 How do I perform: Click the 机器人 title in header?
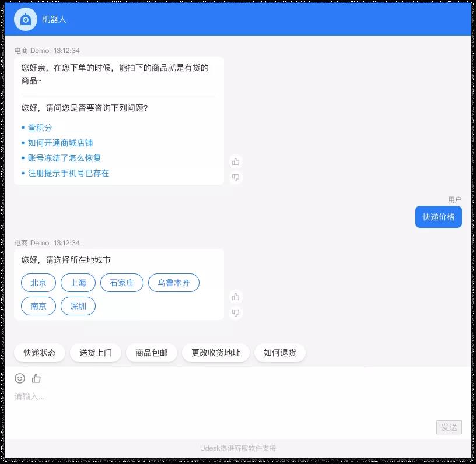(54, 19)
